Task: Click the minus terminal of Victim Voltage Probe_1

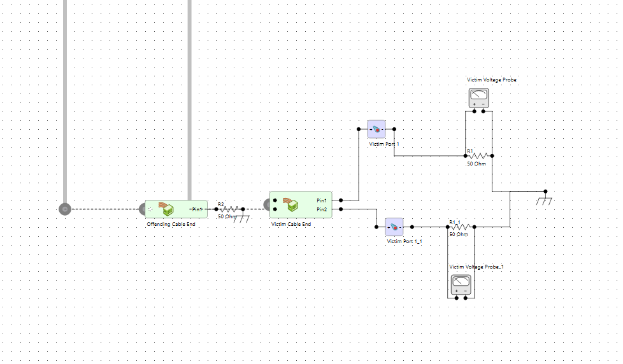Action: (465, 298)
